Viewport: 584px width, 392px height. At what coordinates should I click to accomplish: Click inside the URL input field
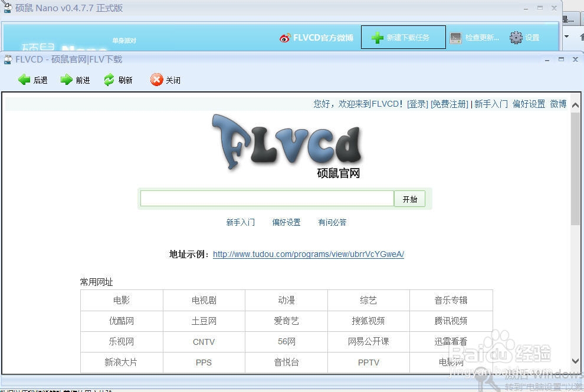pos(267,198)
